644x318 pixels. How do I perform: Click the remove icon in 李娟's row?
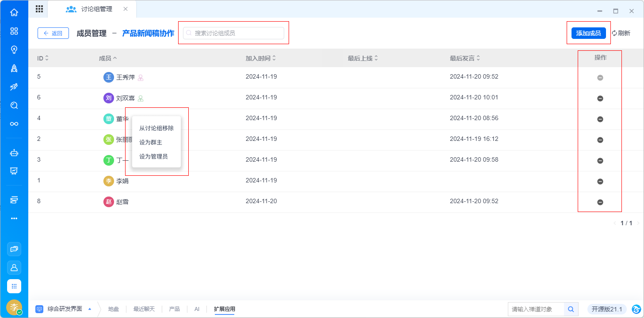pyautogui.click(x=600, y=182)
